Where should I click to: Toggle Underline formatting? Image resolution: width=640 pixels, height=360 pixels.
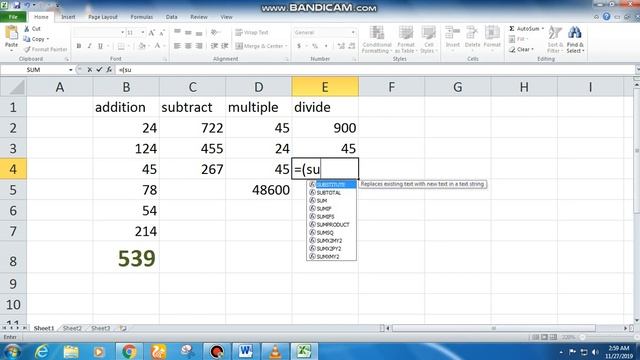coord(100,46)
